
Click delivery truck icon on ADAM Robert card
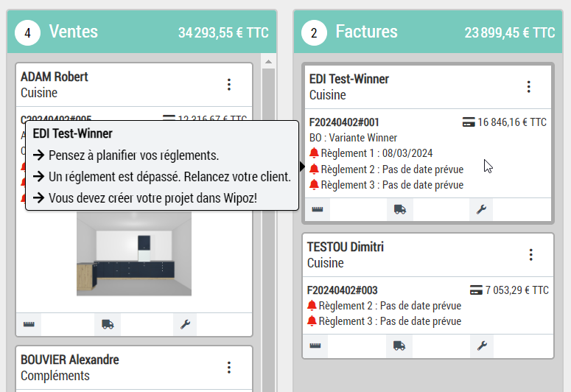108,324
